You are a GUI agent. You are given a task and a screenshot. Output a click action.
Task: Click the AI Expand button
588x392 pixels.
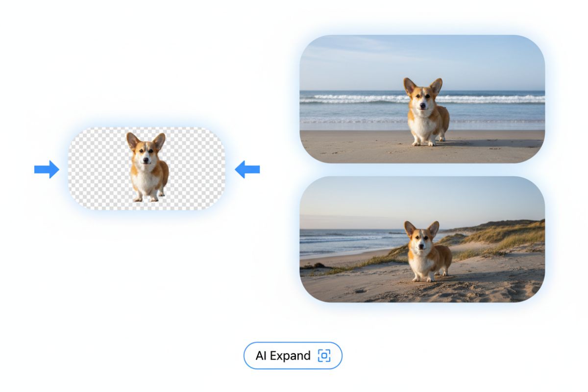(293, 355)
